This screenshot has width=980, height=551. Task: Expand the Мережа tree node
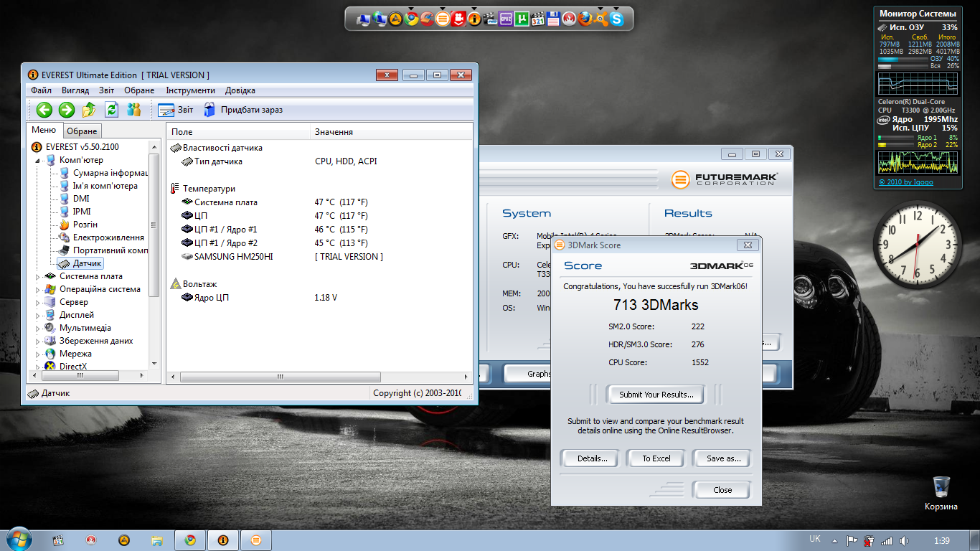[x=39, y=354]
